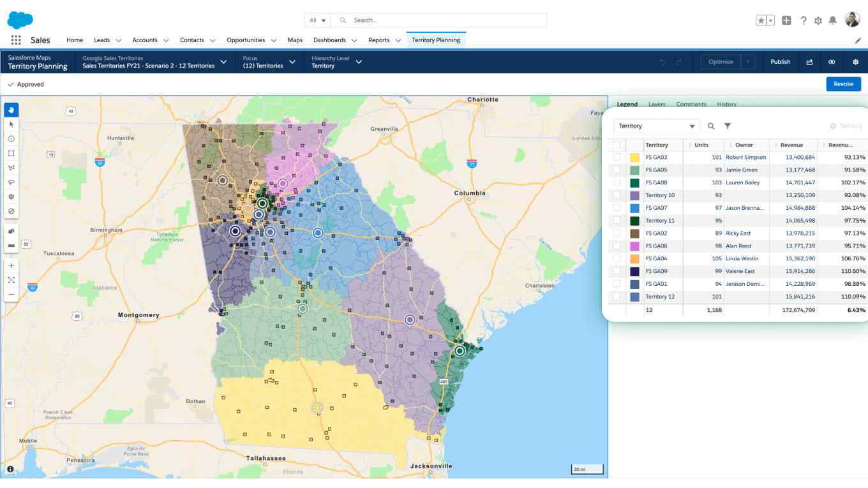
Task: Click the FS GA04 orange color swatch
Action: (634, 258)
